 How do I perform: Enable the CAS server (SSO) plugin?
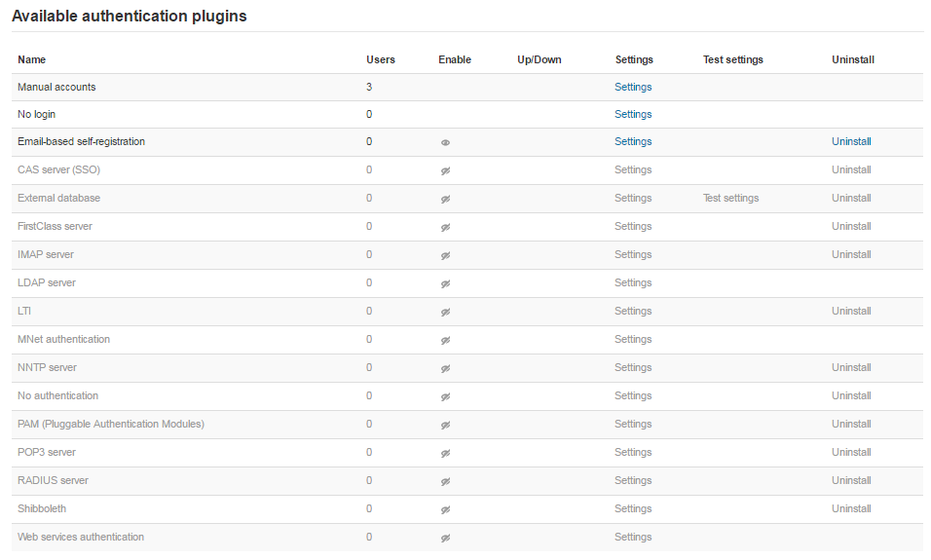[445, 170]
